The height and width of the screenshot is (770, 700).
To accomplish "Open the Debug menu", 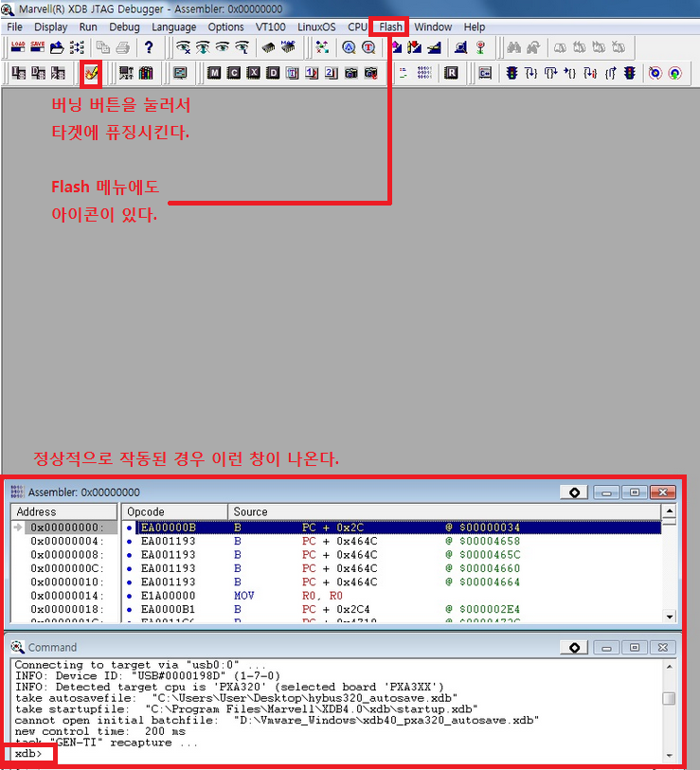I will [x=124, y=27].
